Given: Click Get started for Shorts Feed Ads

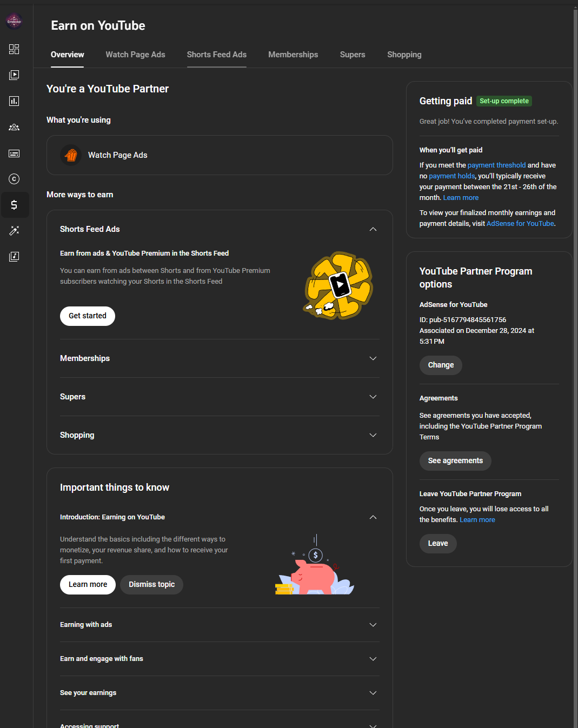Looking at the screenshot, I should coord(88,316).
